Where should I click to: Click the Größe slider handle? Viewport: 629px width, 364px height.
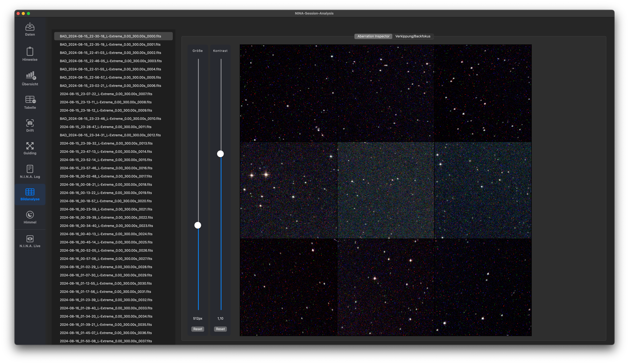[198, 225]
